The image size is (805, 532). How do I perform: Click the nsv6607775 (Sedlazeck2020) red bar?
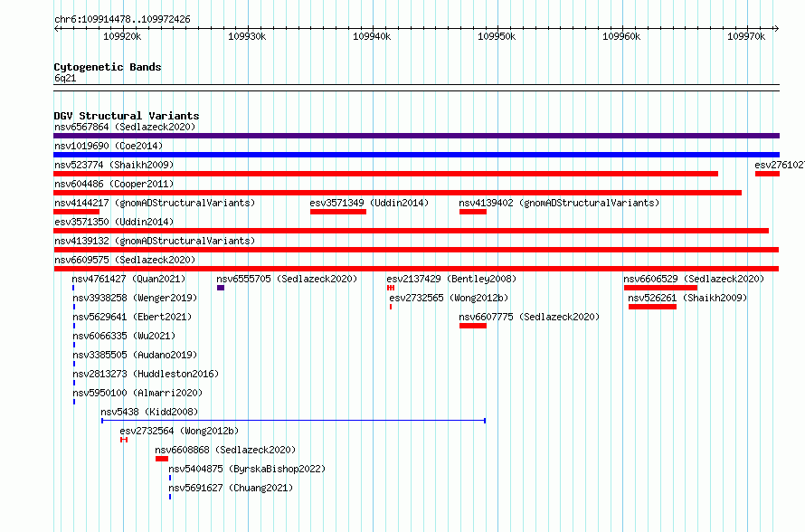tap(473, 326)
